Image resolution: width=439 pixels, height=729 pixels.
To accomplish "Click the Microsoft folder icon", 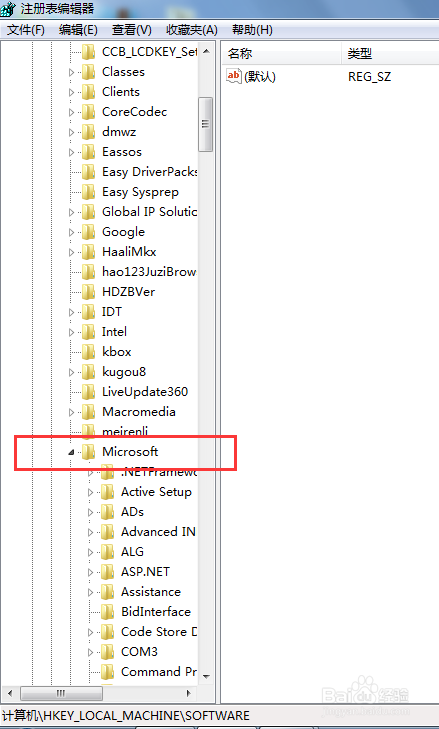I will click(x=88, y=451).
